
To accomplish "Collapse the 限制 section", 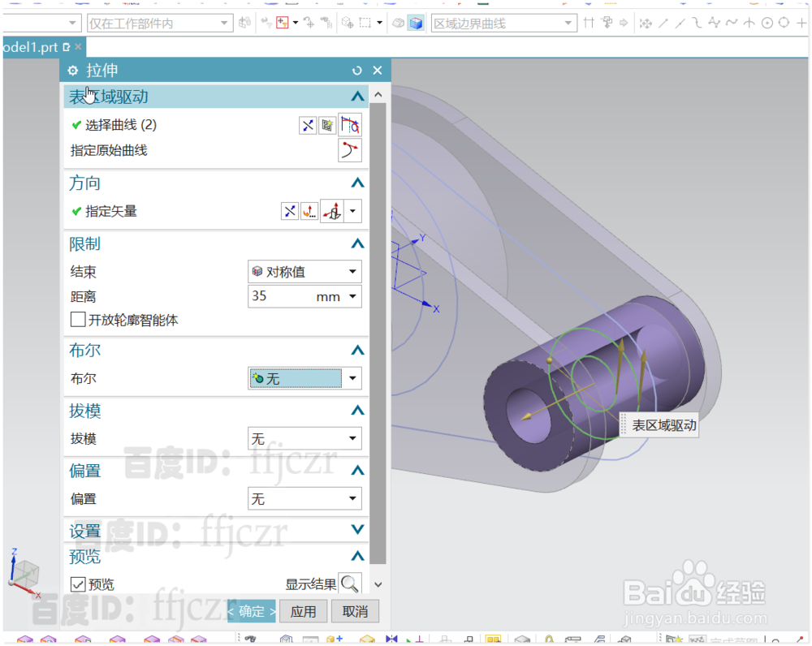I will coord(357,243).
